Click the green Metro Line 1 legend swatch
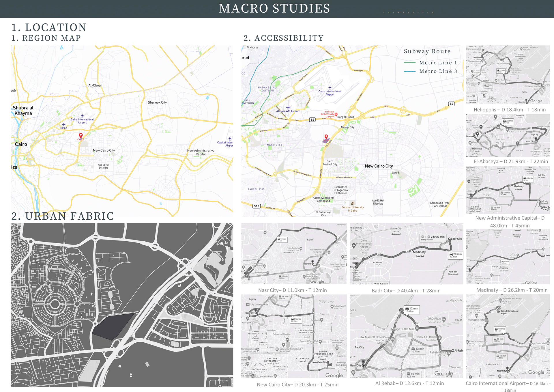 [410, 63]
